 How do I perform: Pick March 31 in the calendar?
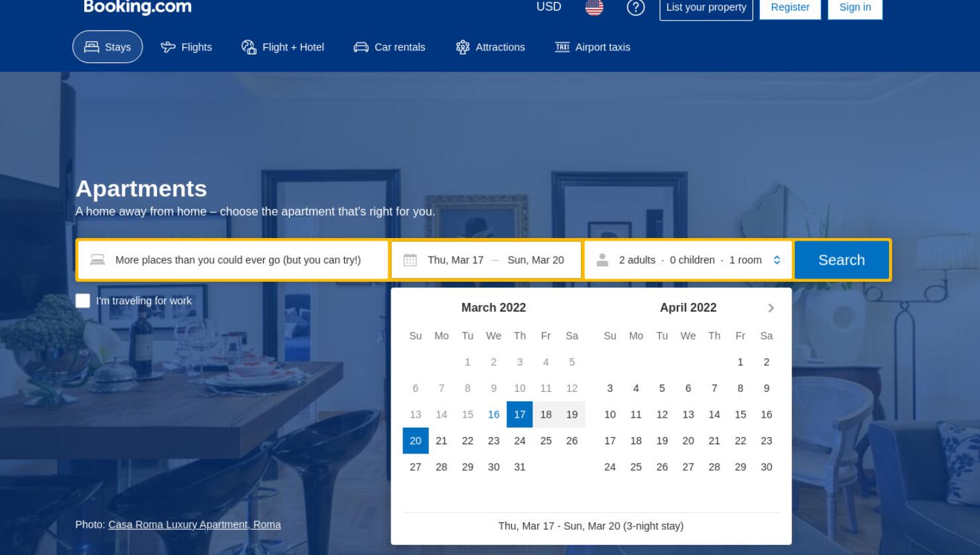(520, 467)
